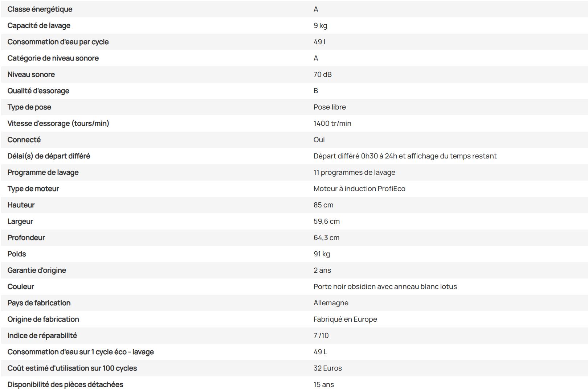Select the '91 kg' weight value
The width and height of the screenshot is (588, 392).
click(x=322, y=254)
